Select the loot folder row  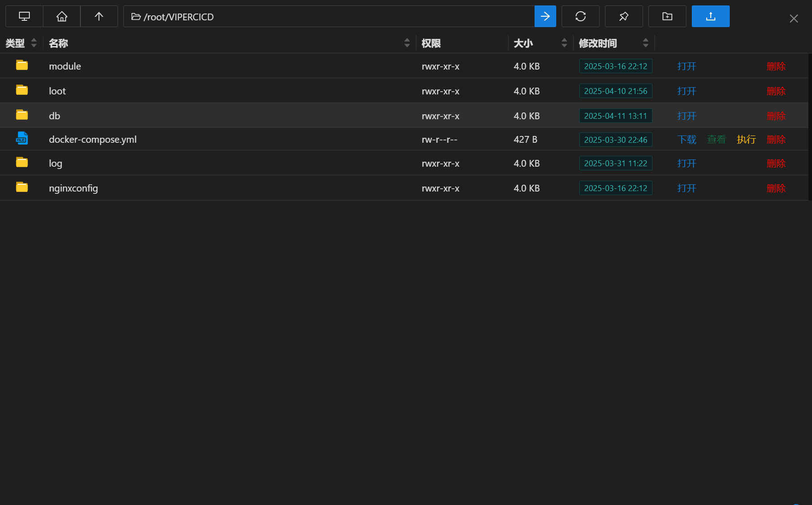coord(404,91)
